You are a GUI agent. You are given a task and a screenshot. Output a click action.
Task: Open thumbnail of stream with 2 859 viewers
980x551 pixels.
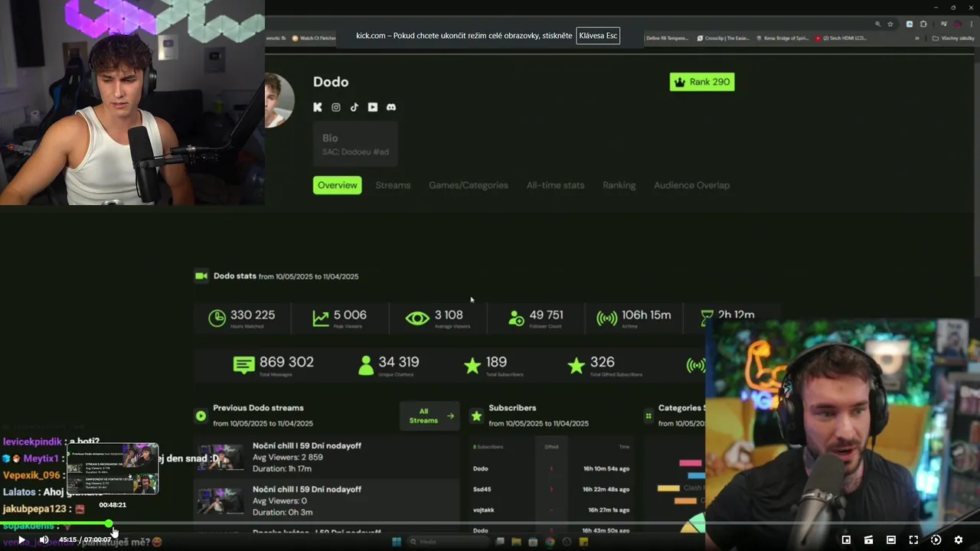220,458
